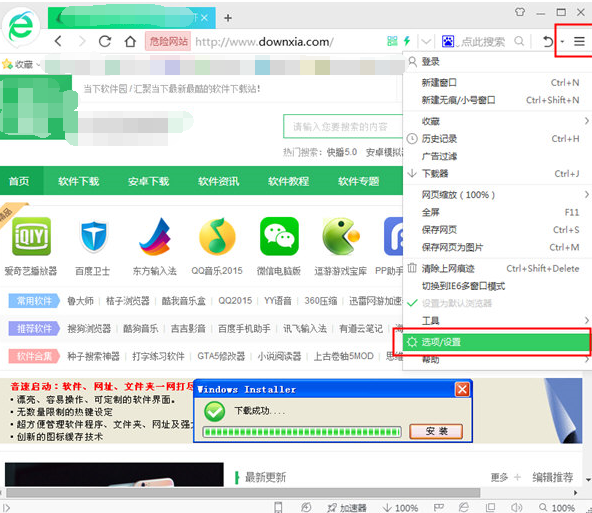Open the 搜狗浏览器 link
This screenshot has height=513, width=592.
tap(89, 328)
